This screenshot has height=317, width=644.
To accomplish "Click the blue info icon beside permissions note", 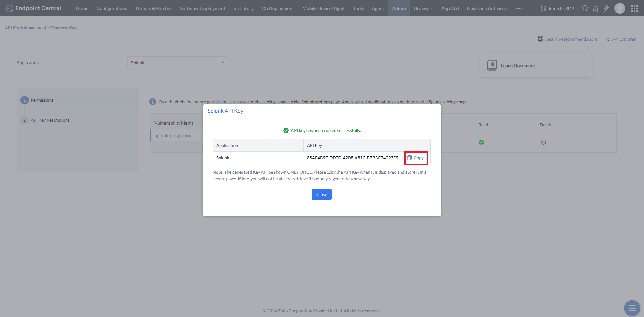I will point(153,102).
